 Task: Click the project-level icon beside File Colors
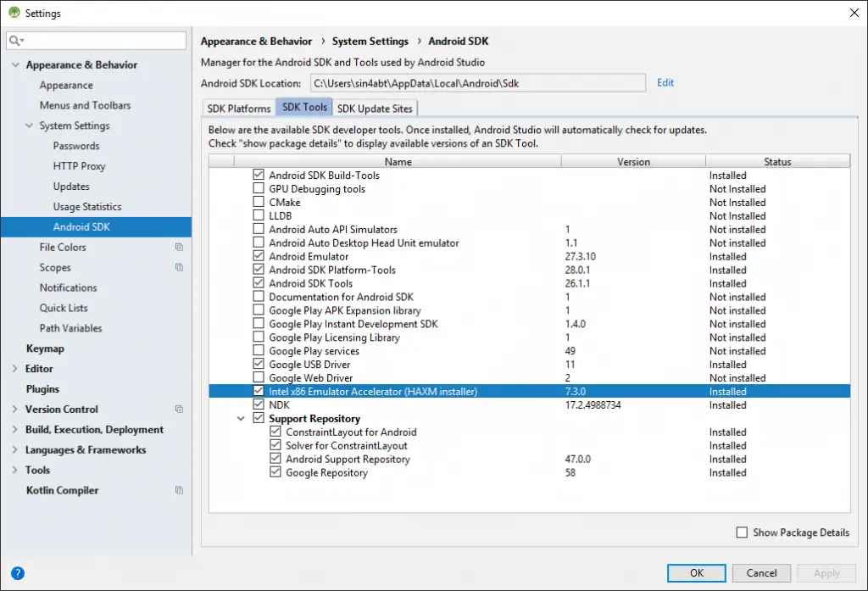179,247
